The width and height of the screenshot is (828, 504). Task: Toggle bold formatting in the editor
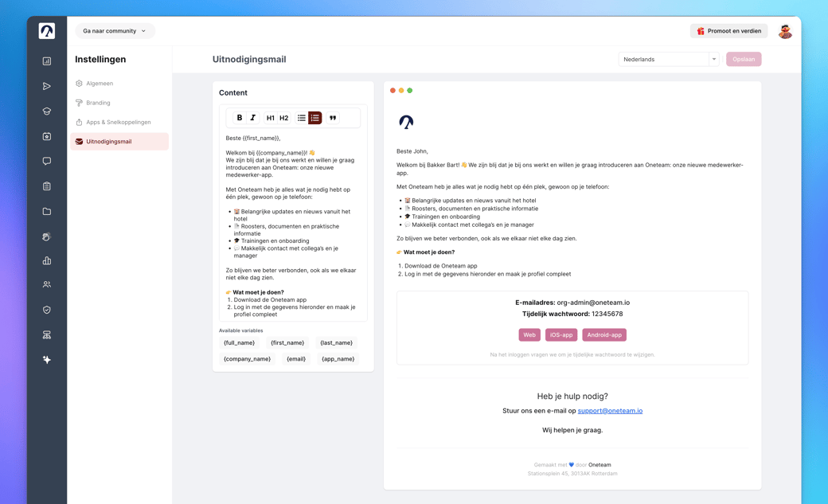[239, 118]
